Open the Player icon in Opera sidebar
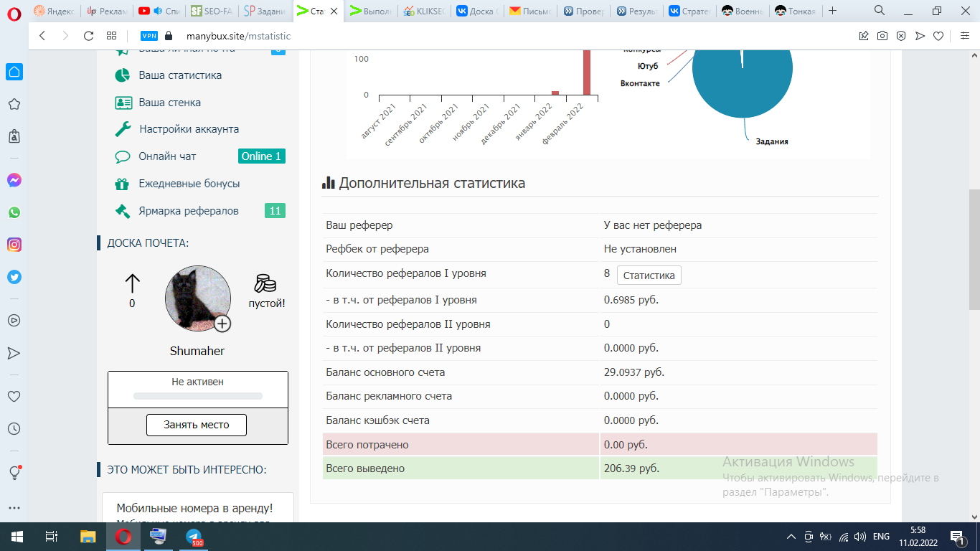 click(14, 321)
